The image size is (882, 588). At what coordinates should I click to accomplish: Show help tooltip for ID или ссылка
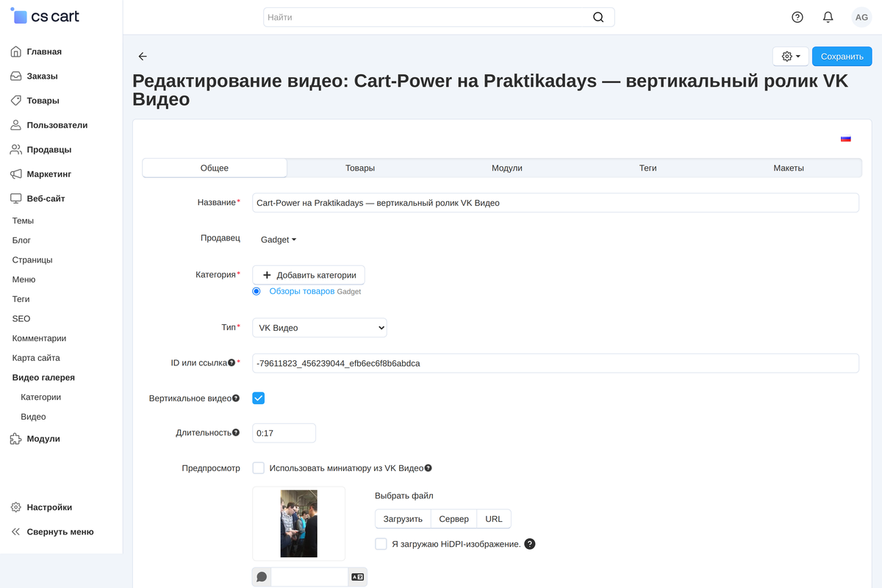232,362
